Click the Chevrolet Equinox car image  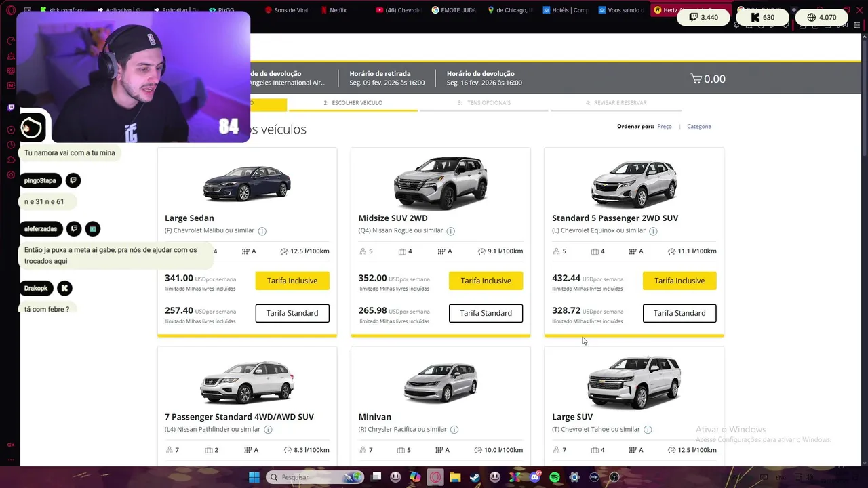pos(634,182)
